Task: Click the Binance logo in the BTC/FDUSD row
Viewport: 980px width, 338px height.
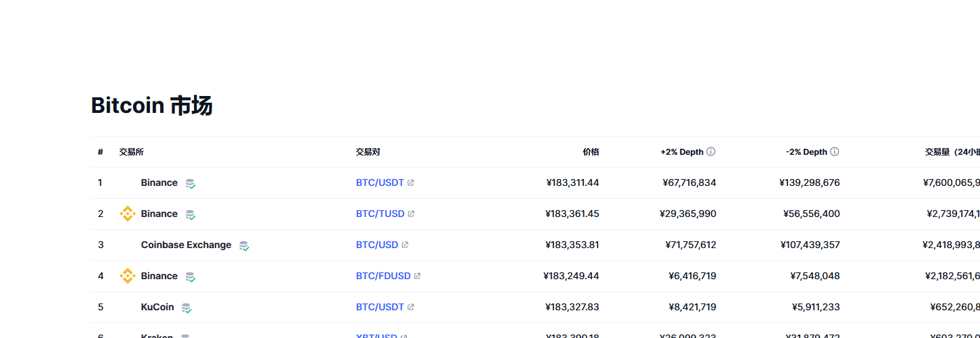Action: tap(127, 276)
